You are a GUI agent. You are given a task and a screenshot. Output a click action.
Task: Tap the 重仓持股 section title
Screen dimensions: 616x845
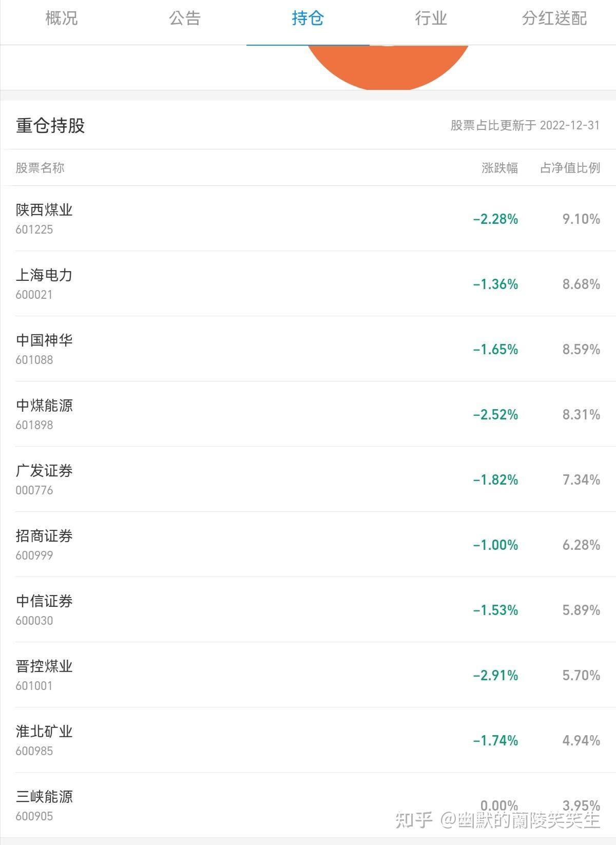[x=50, y=125]
